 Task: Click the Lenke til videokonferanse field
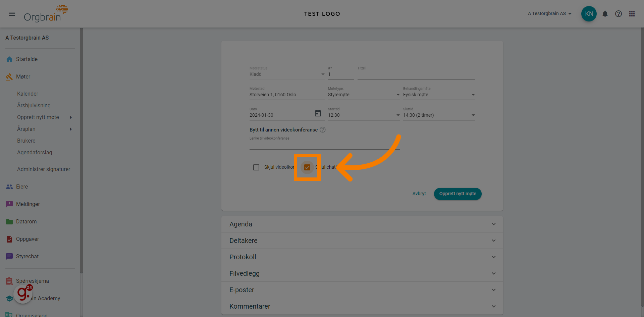tap(325, 144)
